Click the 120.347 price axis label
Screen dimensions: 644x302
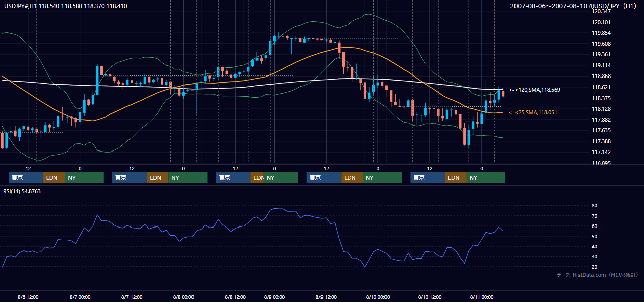[x=602, y=11]
